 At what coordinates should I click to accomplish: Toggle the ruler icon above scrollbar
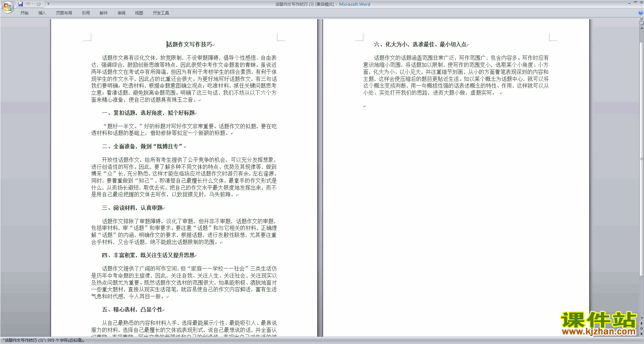tap(641, 23)
